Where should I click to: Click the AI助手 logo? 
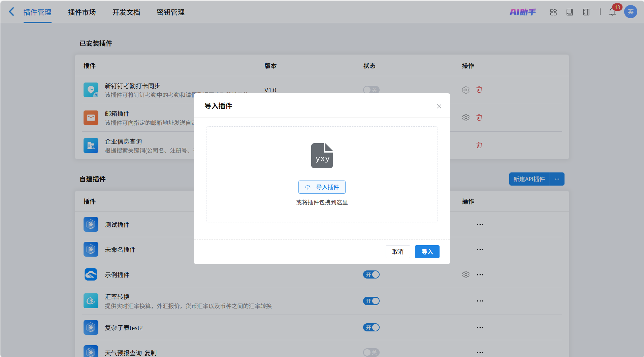[x=522, y=12]
